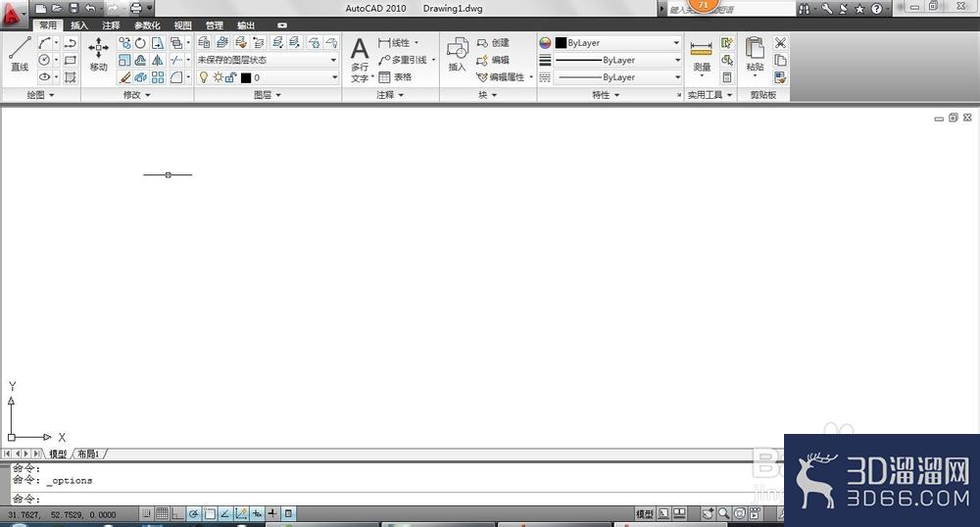Click the 表格 (Table) button
The height and width of the screenshot is (527, 980).
(395, 77)
